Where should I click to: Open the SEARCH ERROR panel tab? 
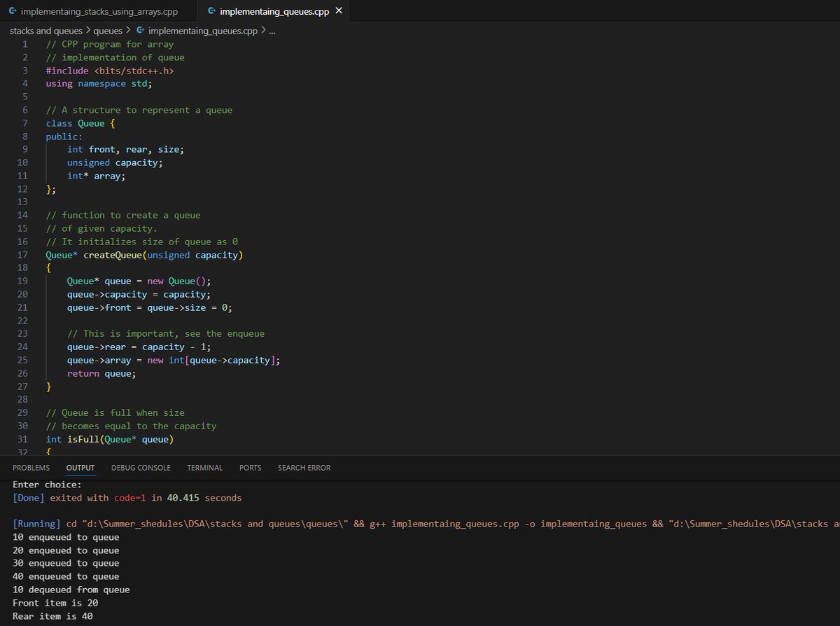pos(304,468)
